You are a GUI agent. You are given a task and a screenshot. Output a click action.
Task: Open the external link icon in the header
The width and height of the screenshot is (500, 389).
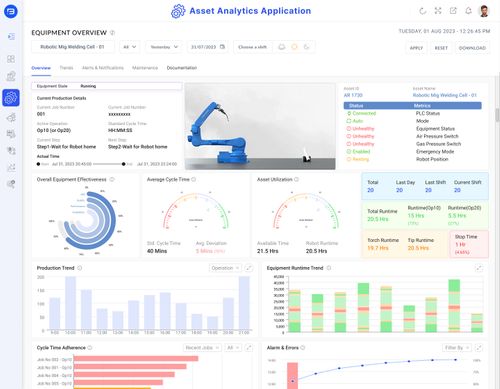point(453,11)
